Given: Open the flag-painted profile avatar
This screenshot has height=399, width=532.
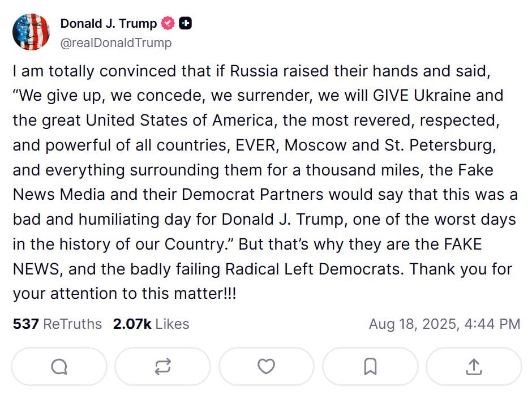Looking at the screenshot, I should click(x=31, y=32).
